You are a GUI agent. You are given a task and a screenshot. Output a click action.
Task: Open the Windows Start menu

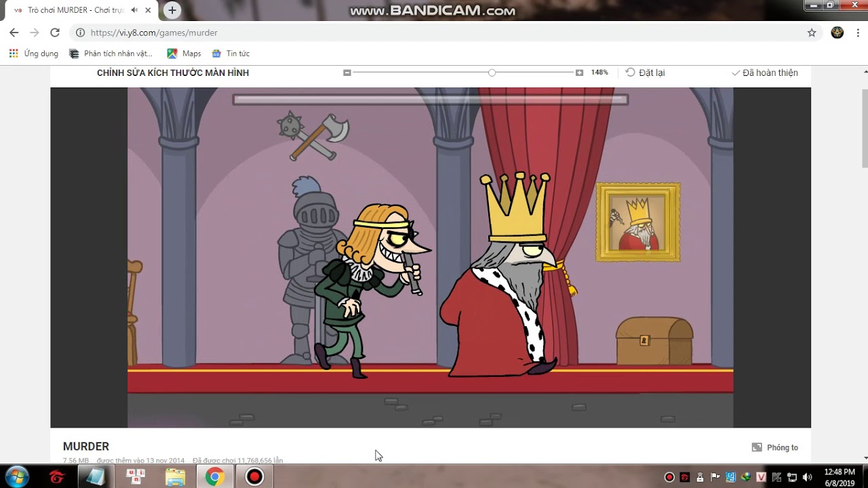16,476
